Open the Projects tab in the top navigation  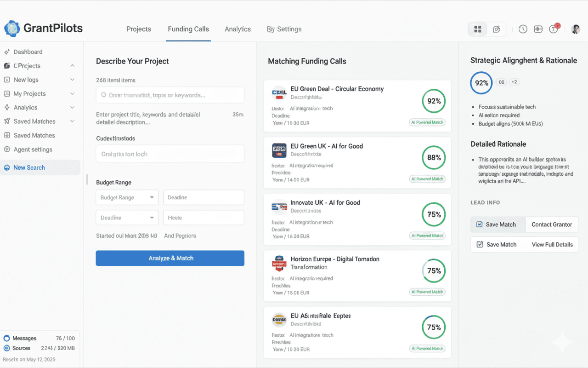point(138,29)
